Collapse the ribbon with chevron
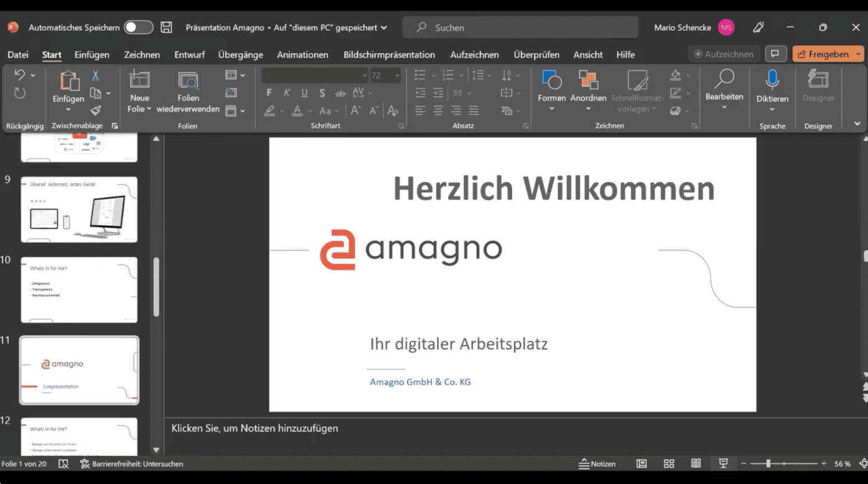Viewport: 868px width, 484px height. click(857, 124)
